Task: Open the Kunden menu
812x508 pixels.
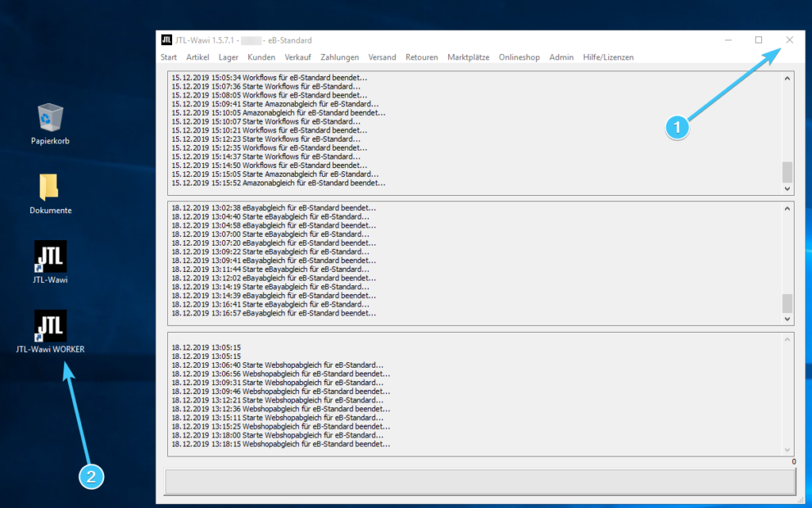Action: (x=261, y=57)
